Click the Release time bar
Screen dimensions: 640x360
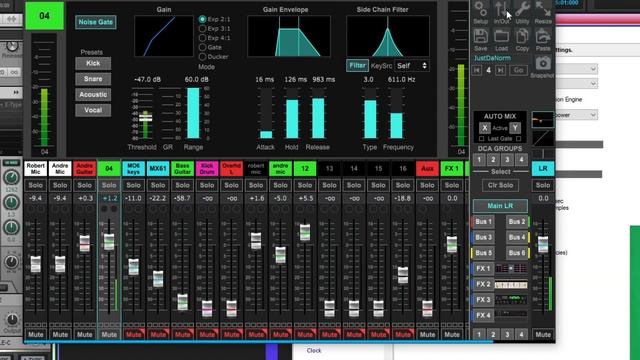[318, 113]
